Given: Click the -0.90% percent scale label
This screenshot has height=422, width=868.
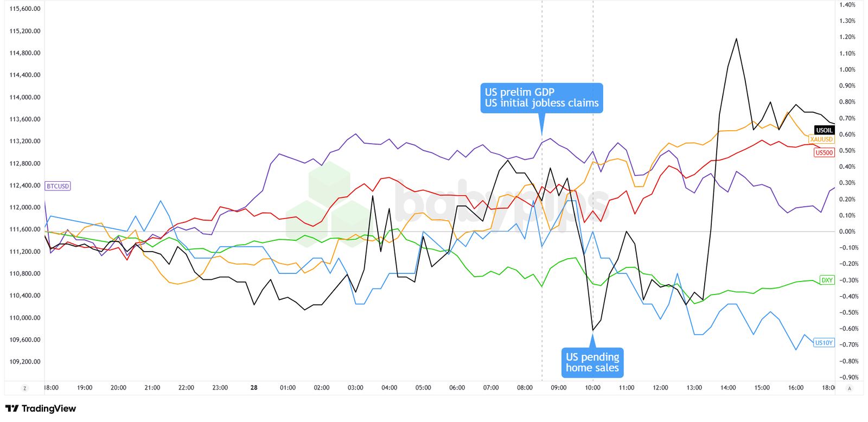Looking at the screenshot, I should [x=846, y=377].
